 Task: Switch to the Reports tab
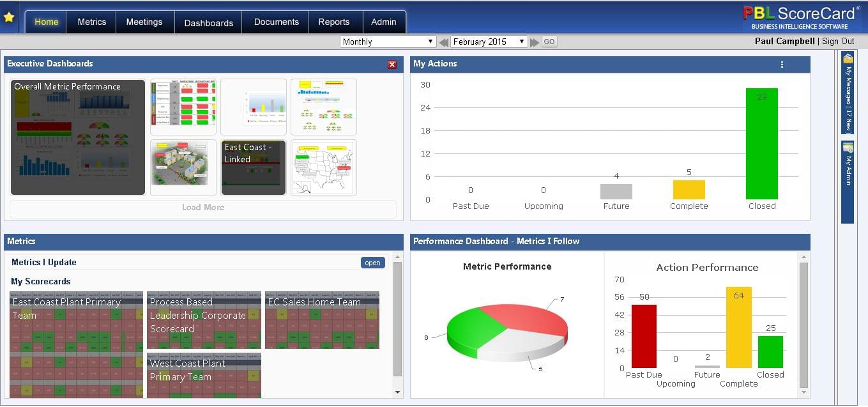(x=335, y=22)
